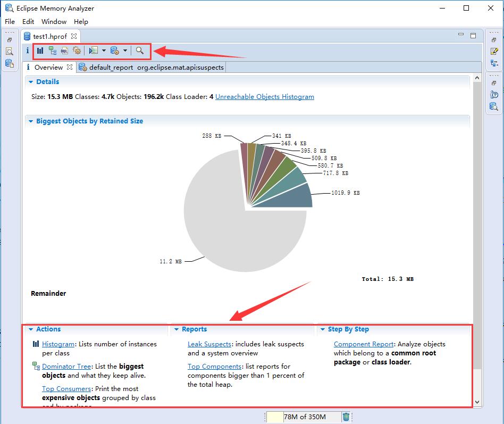504x424 pixels.
Task: Open the database magnifier icon in right sidebar
Action: [x=494, y=106]
